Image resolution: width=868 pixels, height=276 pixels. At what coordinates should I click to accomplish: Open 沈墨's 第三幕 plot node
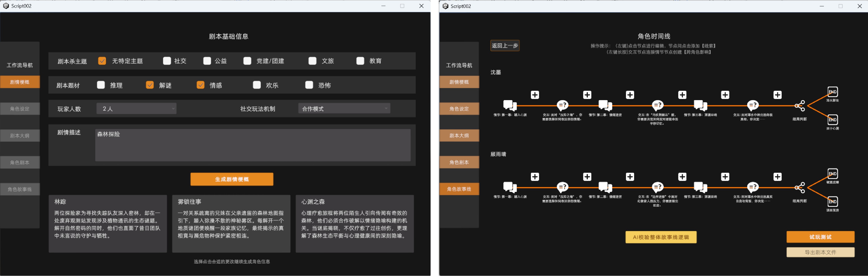pos(701,106)
